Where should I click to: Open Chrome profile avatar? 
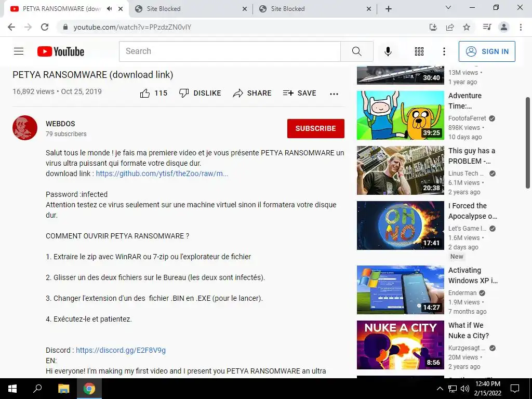pos(504,27)
